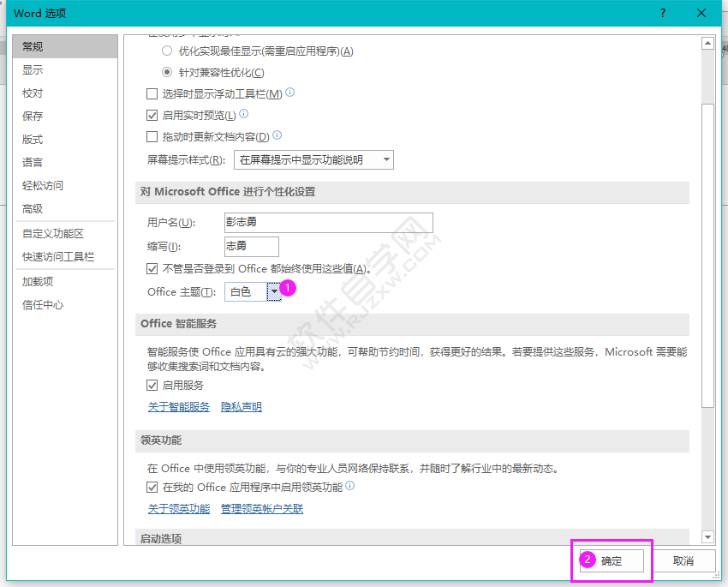Click the Help question mark icon
The width and height of the screenshot is (728, 587).
[x=661, y=13]
